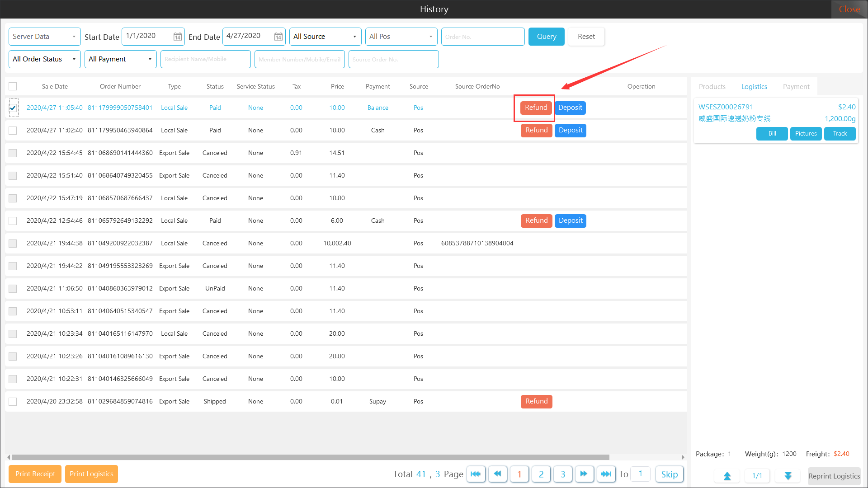Screen dimensions: 868x488
Task: Uncheck the first order row checkbox
Action: (13, 108)
